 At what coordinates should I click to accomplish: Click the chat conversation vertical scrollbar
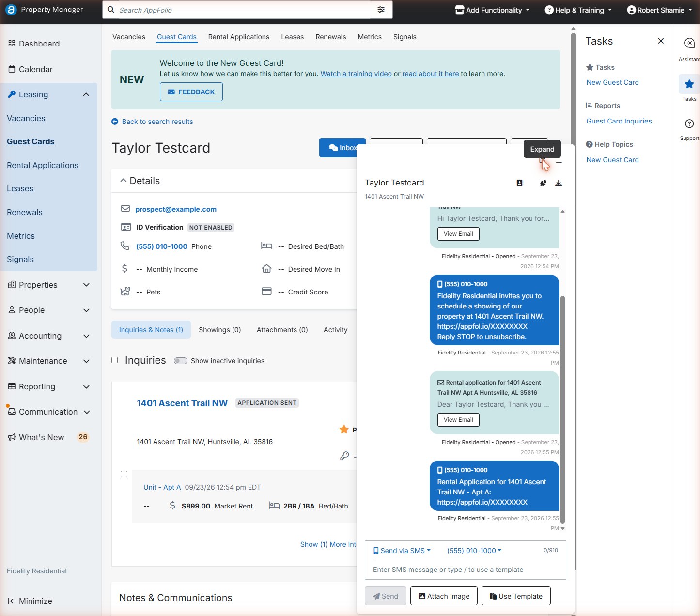[x=562, y=409]
